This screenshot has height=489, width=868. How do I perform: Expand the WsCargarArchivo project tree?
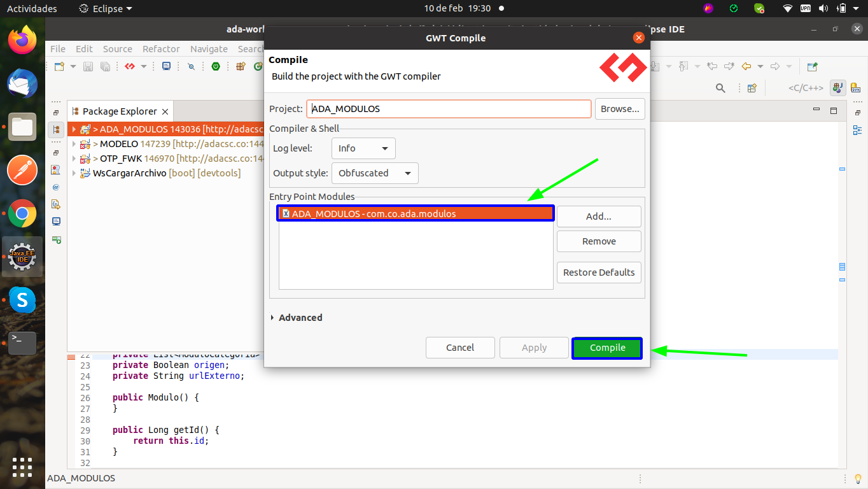(x=74, y=173)
